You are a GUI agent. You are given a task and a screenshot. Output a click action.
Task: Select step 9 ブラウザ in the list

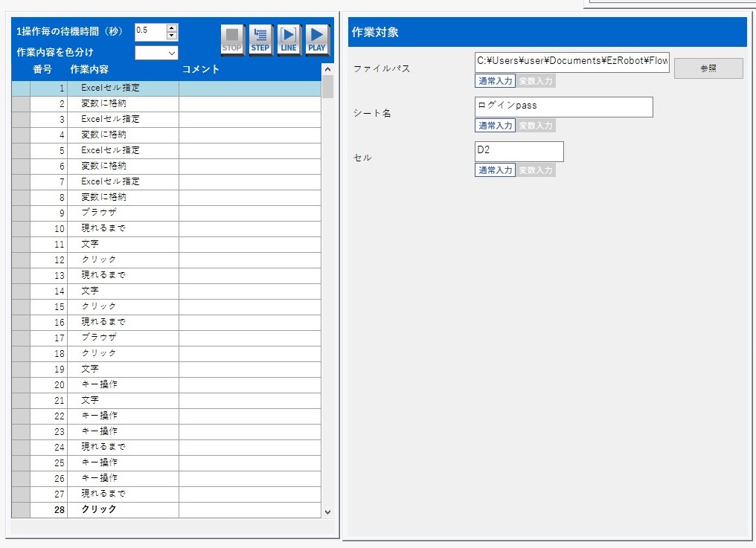click(x=112, y=212)
